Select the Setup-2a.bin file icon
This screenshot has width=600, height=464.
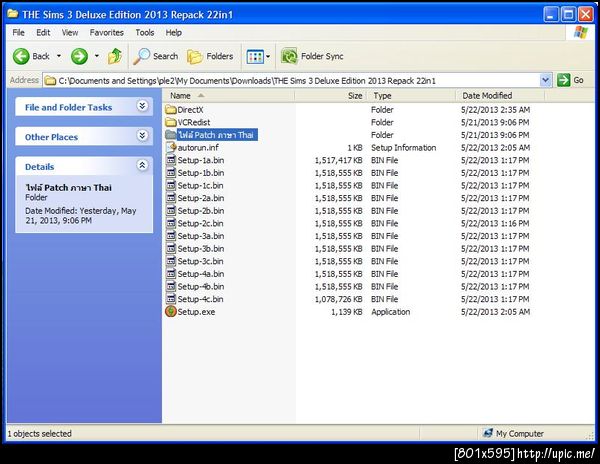171,198
